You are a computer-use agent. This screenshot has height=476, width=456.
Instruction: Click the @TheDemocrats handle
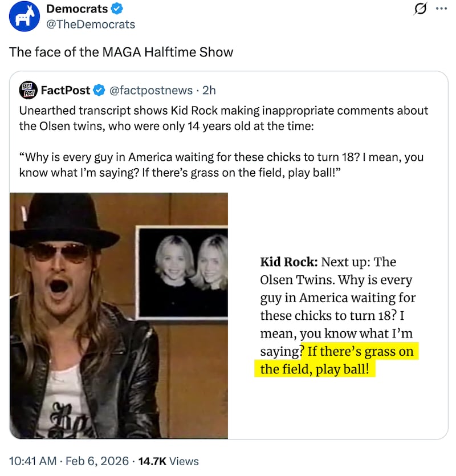coord(91,24)
